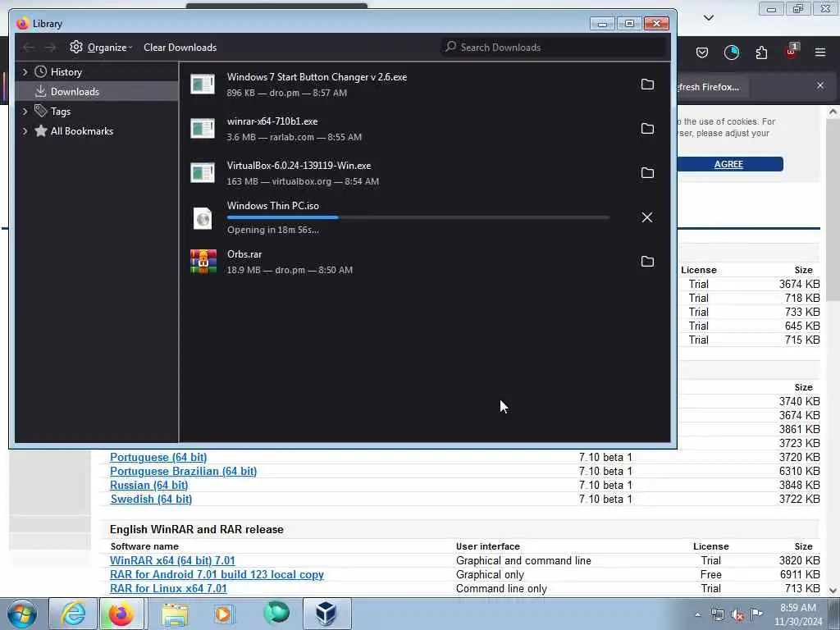Open Portuguese Brazilian (64 bit) link

[x=183, y=471]
